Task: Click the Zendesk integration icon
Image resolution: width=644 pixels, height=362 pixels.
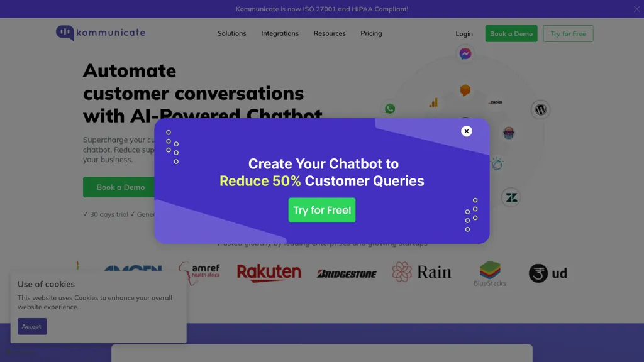Action: 511,197
